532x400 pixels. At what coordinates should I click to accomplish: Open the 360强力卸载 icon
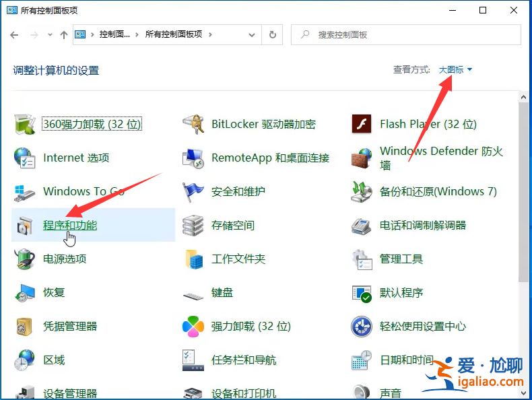[25, 125]
